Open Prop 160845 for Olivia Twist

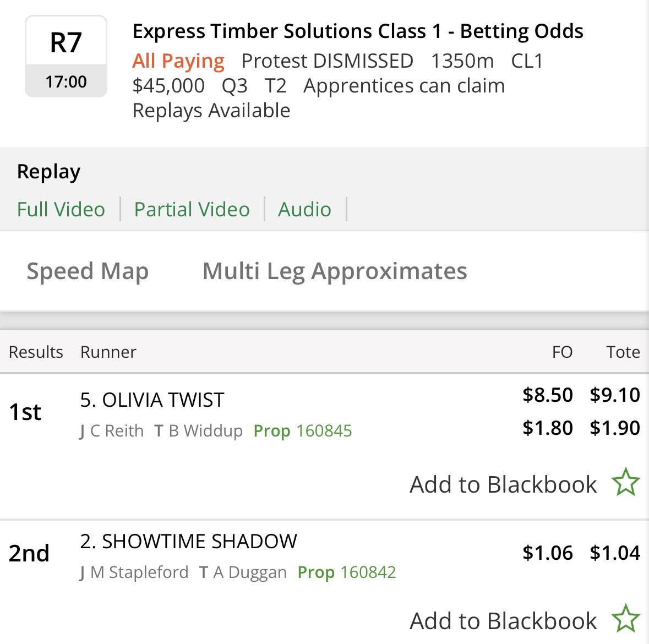point(303,430)
